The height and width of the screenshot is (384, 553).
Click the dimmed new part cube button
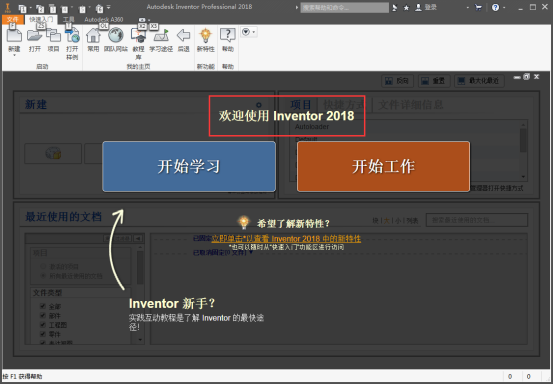(53, 153)
